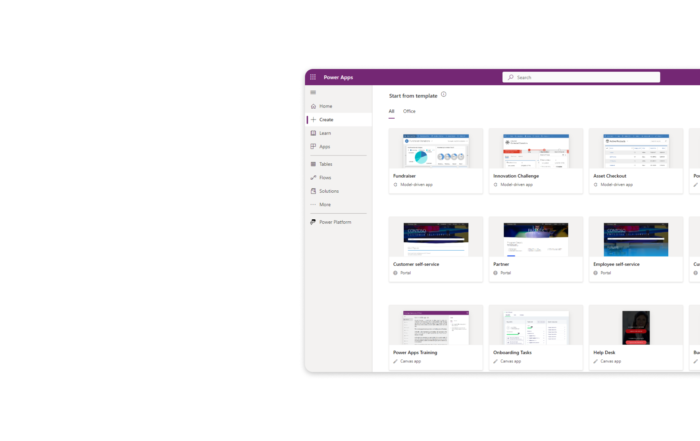Click Canvas app label under Help Desk
700x441 pixels.
pos(611,362)
